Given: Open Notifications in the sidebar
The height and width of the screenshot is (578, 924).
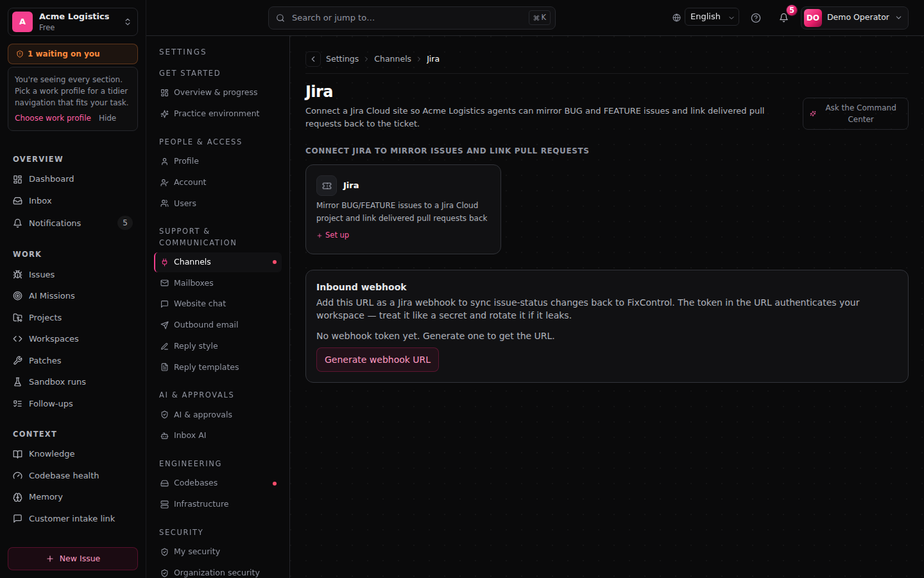Looking at the screenshot, I should pyautogui.click(x=73, y=223).
